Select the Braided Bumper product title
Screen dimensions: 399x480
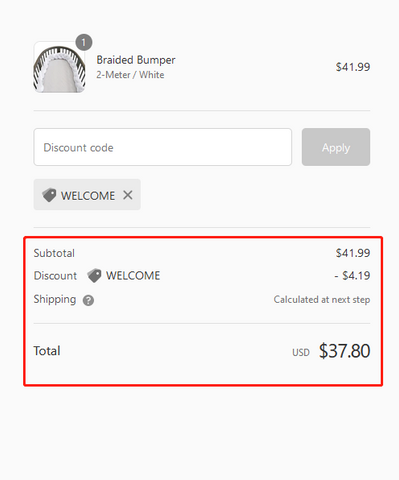point(136,60)
